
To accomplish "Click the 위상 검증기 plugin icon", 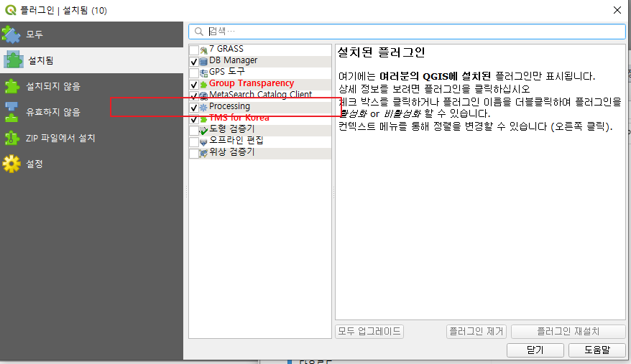I will 203,153.
